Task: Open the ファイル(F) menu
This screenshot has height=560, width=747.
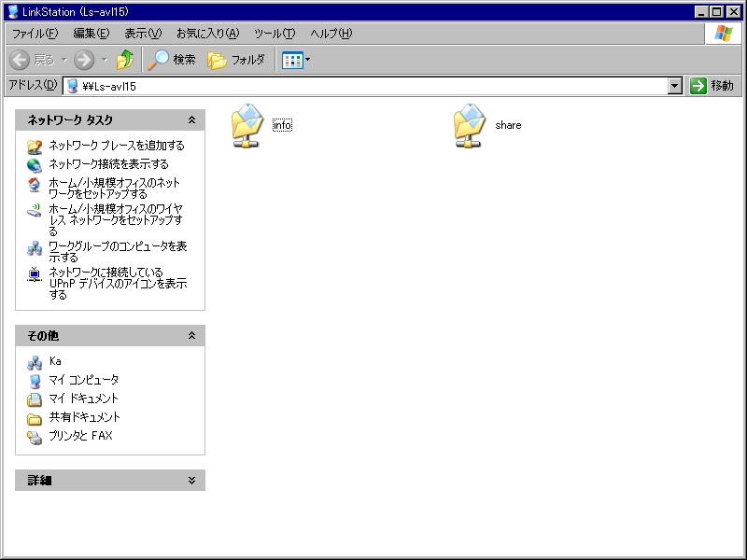Action: point(35,34)
